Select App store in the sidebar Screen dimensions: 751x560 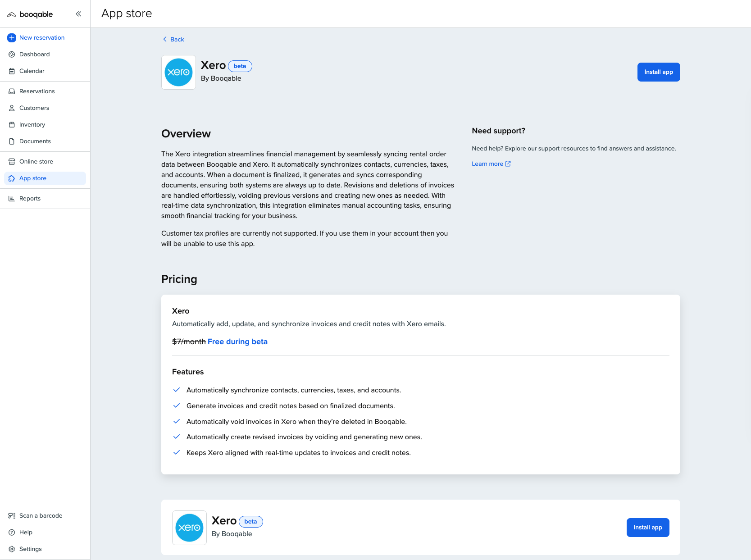(x=45, y=178)
